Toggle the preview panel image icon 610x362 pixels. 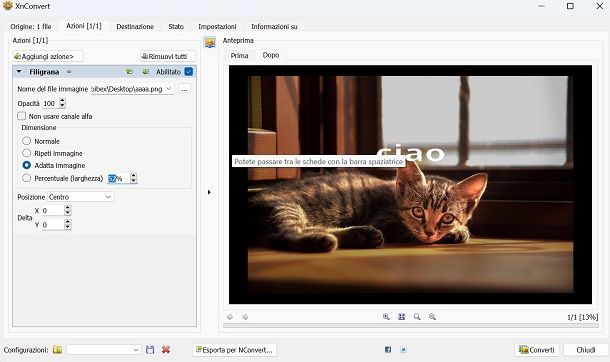click(210, 42)
